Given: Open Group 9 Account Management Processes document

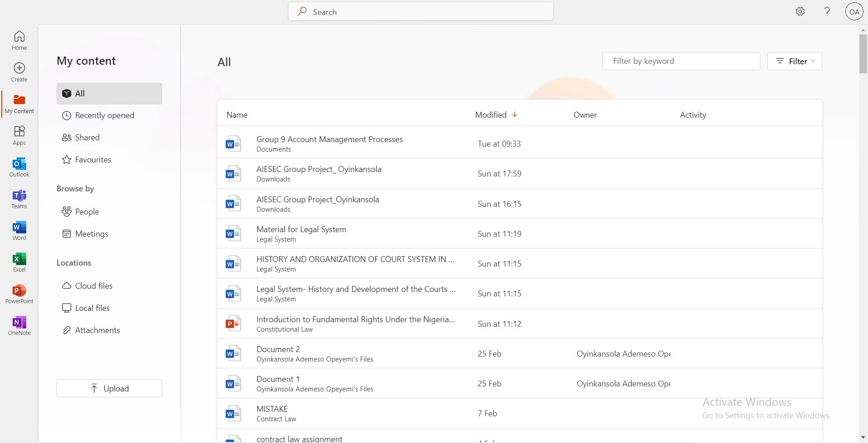Looking at the screenshot, I should click(x=329, y=139).
